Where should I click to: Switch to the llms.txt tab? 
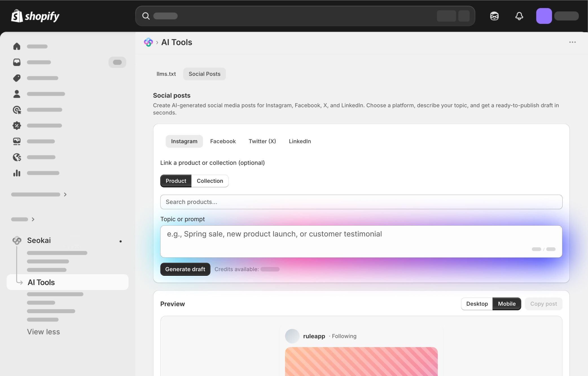coord(166,74)
